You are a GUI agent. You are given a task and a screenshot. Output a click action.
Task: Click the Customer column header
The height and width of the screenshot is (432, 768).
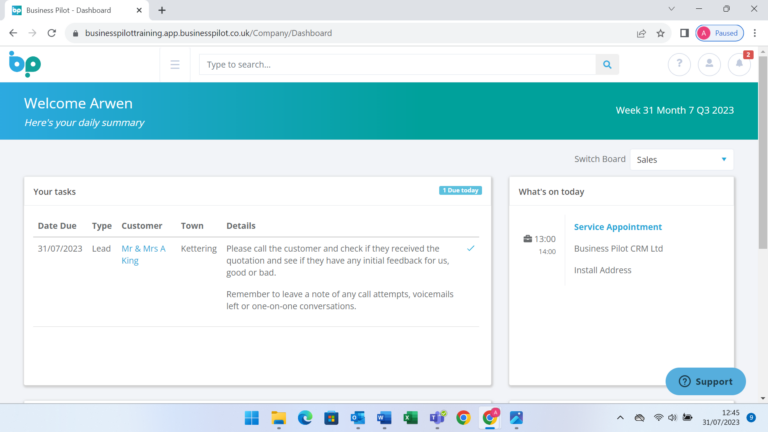[142, 226]
